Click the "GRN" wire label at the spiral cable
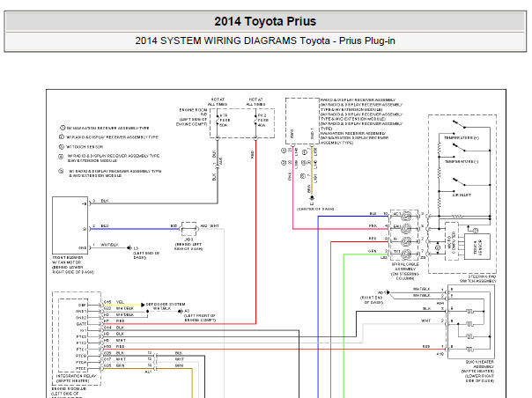The height and width of the screenshot is (398, 532). pyautogui.click(x=373, y=252)
